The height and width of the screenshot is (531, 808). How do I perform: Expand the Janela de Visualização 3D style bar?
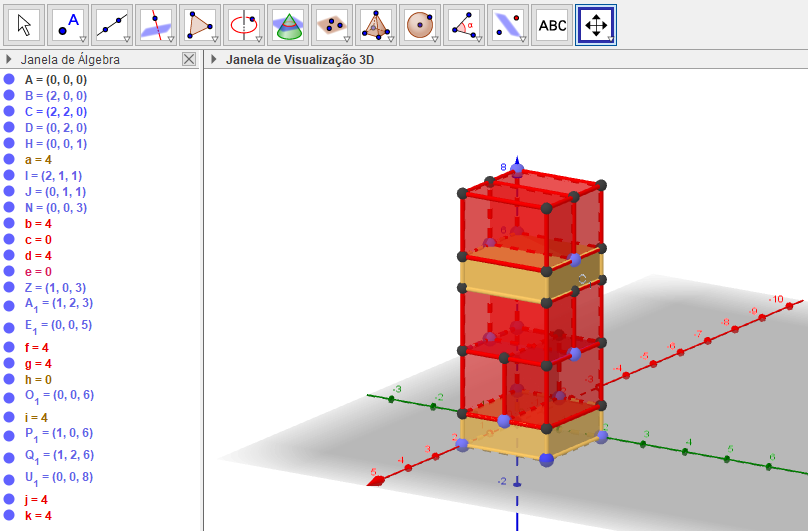point(215,60)
